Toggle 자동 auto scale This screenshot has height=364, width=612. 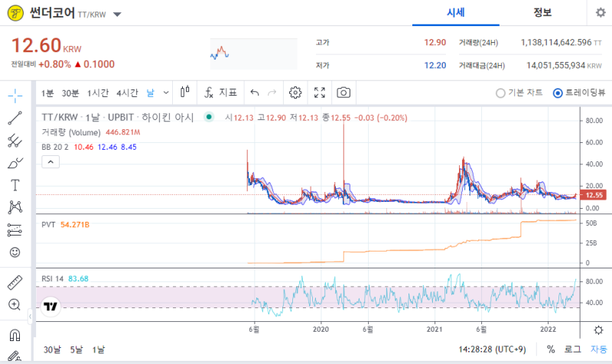pos(599,349)
